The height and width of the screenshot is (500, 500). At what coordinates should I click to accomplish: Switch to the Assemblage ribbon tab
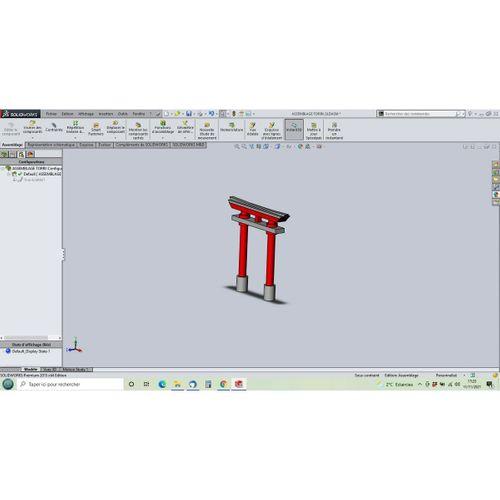(x=12, y=145)
